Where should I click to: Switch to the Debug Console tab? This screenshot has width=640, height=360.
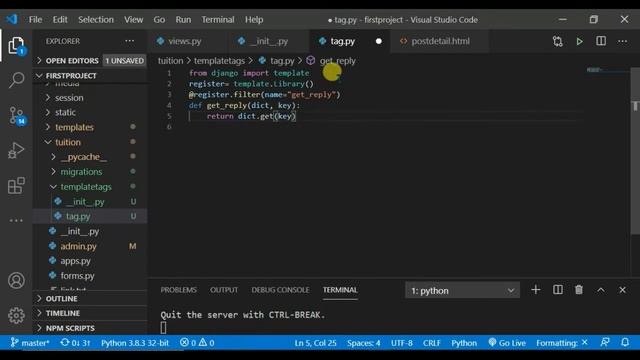tap(280, 290)
